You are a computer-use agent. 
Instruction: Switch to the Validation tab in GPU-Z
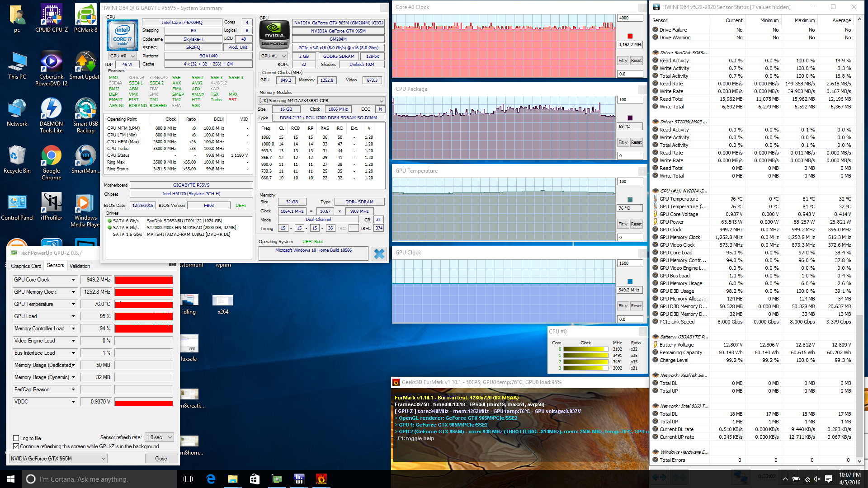pos(80,266)
